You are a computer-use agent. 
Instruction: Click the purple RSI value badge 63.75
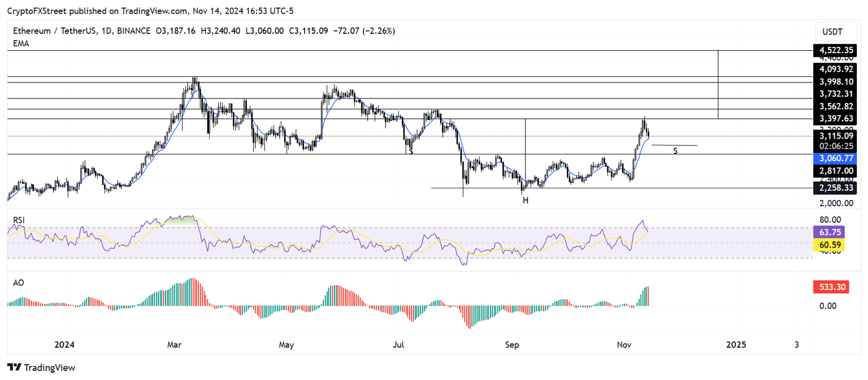click(831, 232)
